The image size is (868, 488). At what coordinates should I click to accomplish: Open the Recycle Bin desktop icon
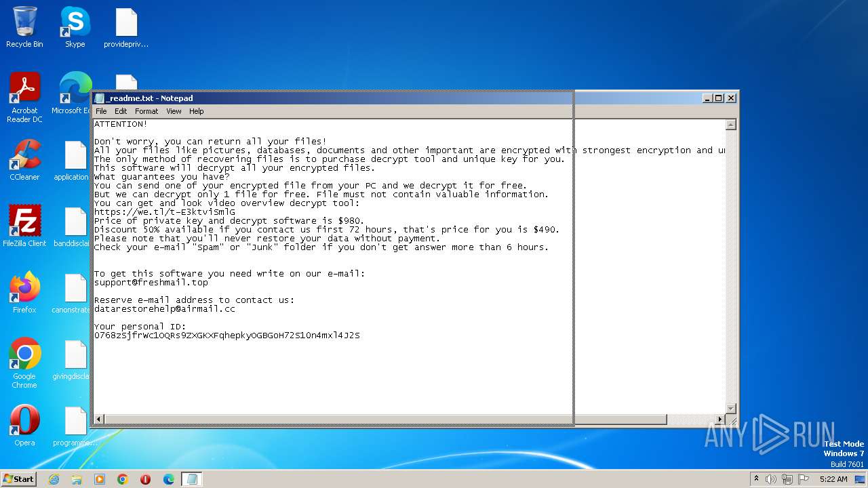coord(24,27)
